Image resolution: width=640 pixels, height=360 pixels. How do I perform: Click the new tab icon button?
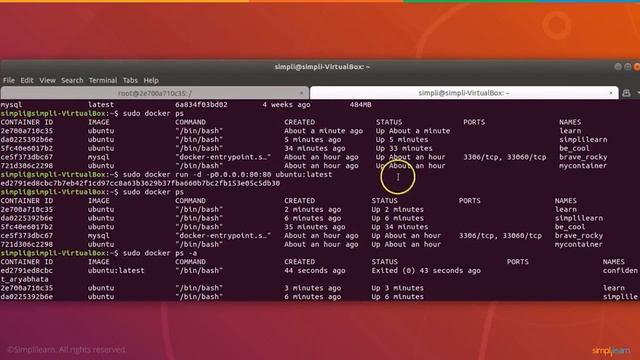[626, 93]
